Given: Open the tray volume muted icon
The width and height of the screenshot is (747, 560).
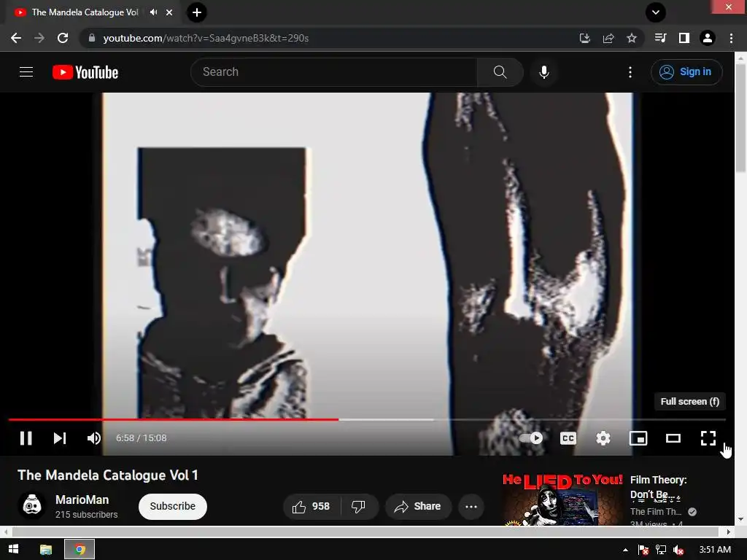Looking at the screenshot, I should 678,550.
